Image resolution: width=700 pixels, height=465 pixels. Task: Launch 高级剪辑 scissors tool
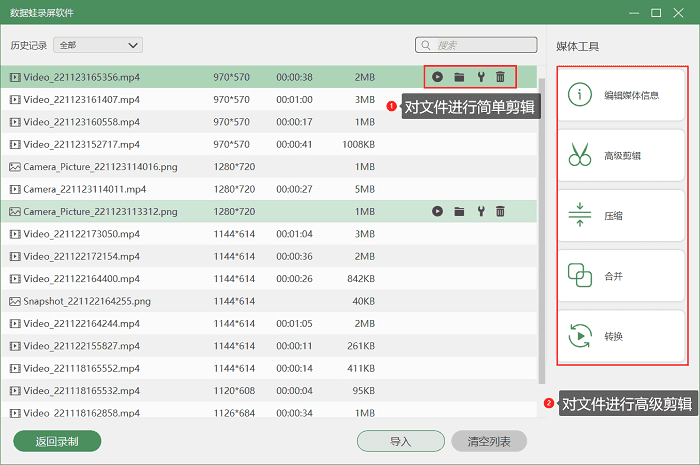[621, 155]
